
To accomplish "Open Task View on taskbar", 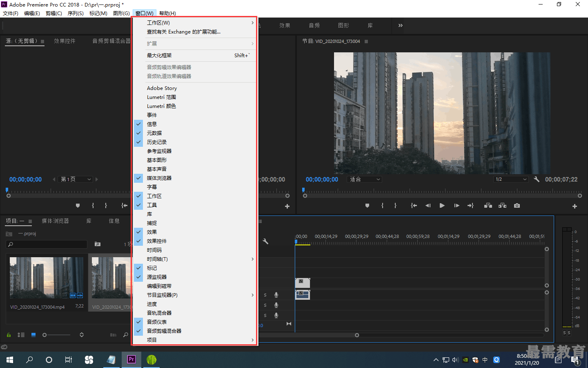I will pyautogui.click(x=69, y=360).
